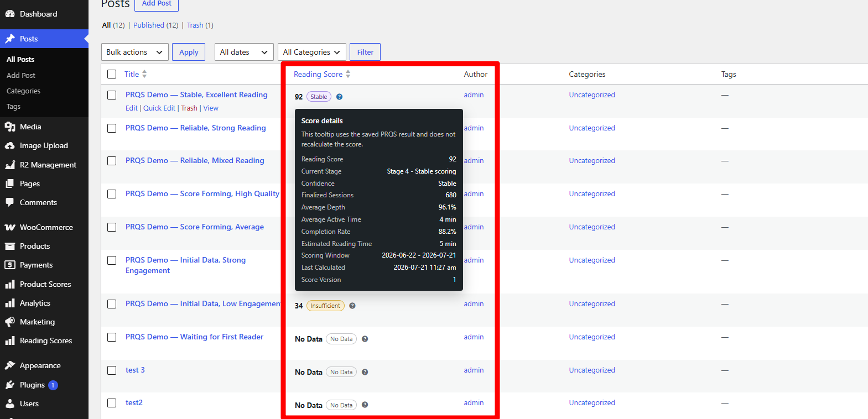Click Edit link under first post
This screenshot has width=868, height=419.
[x=132, y=108]
